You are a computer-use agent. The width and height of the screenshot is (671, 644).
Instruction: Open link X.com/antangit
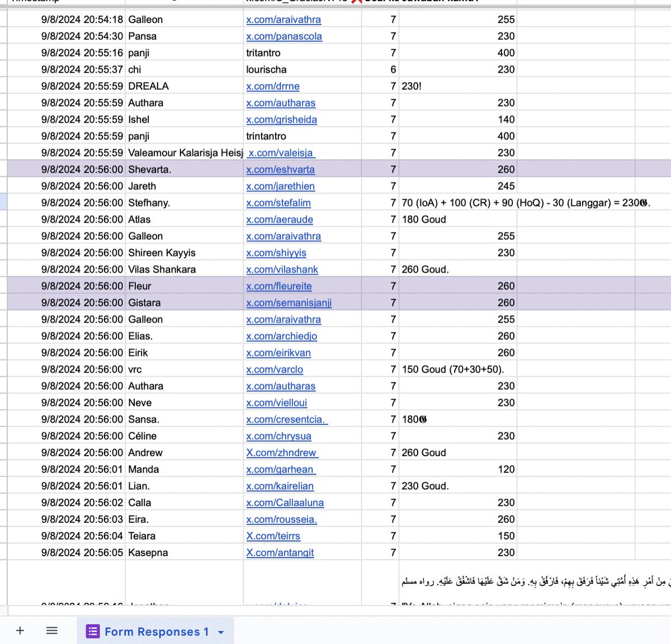280,553
